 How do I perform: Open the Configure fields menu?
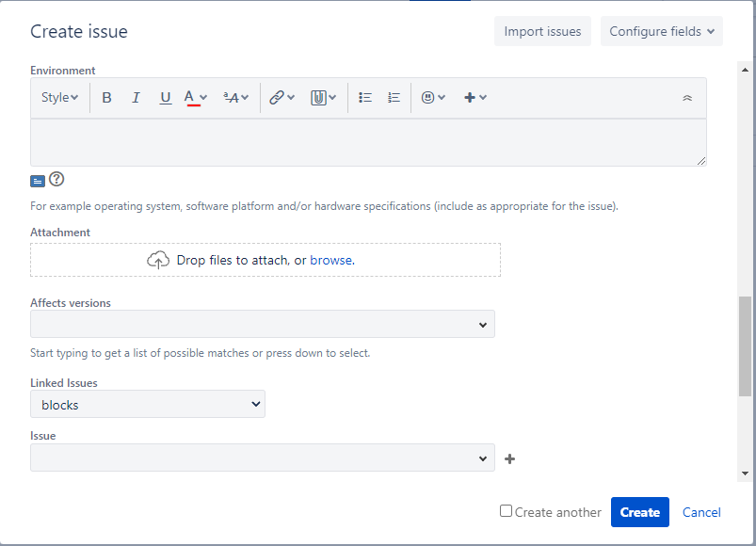[x=661, y=31]
